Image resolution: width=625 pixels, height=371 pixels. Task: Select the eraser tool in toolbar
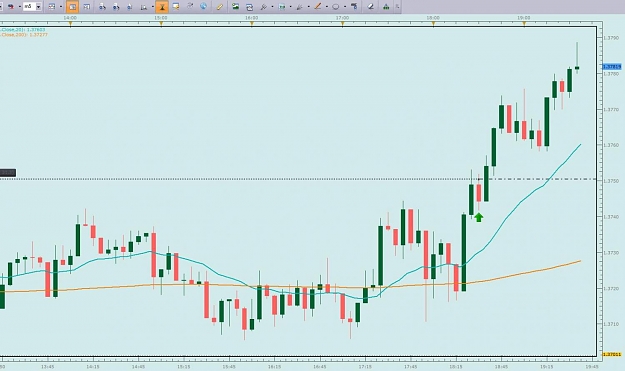(371, 6)
